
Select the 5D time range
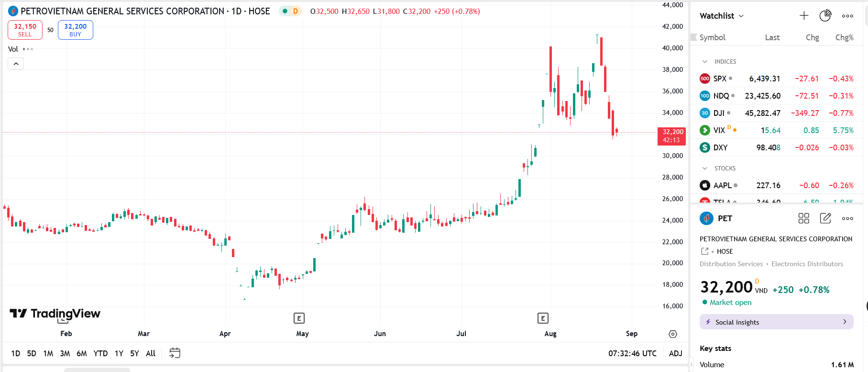coord(32,353)
